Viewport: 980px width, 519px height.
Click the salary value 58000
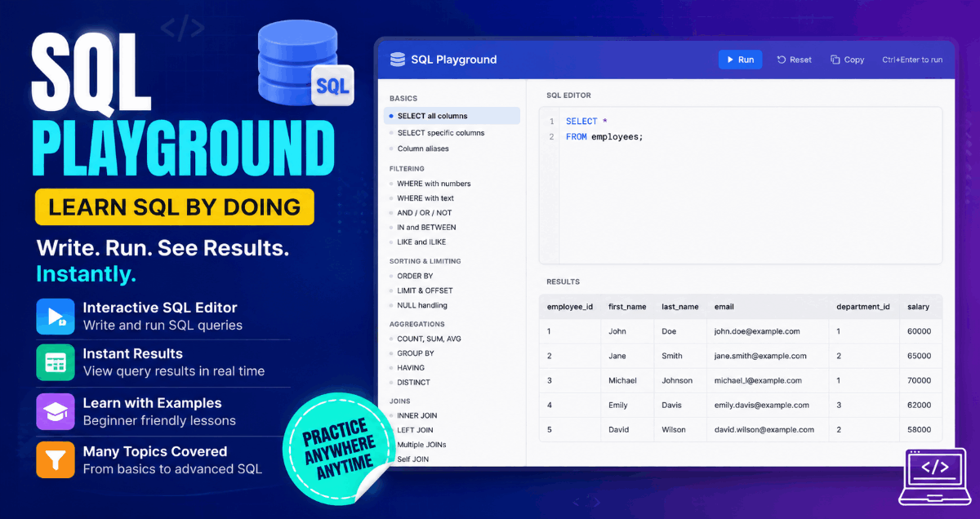pyautogui.click(x=919, y=429)
